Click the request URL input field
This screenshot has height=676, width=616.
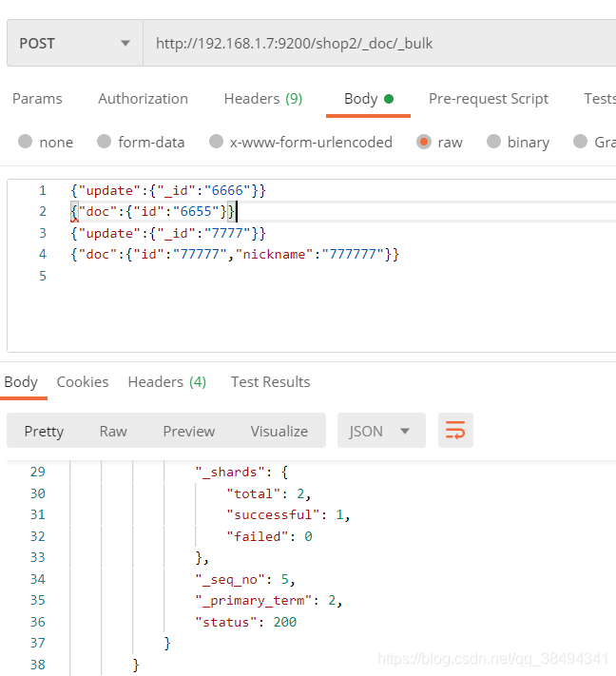click(380, 44)
